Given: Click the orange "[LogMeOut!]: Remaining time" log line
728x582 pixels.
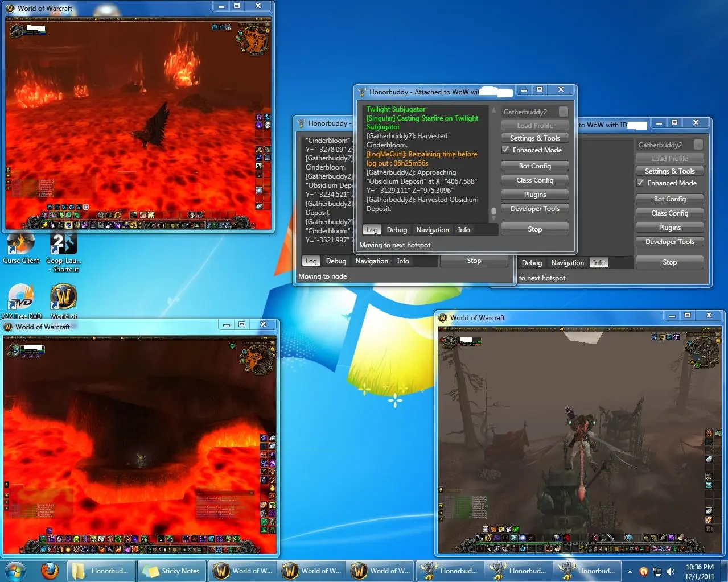Looking at the screenshot, I should (x=422, y=159).
